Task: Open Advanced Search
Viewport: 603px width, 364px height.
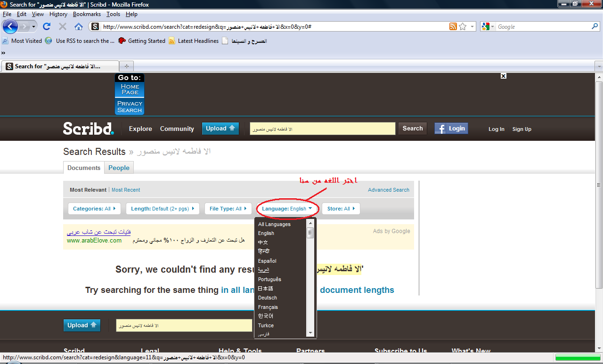Action: pyautogui.click(x=389, y=190)
